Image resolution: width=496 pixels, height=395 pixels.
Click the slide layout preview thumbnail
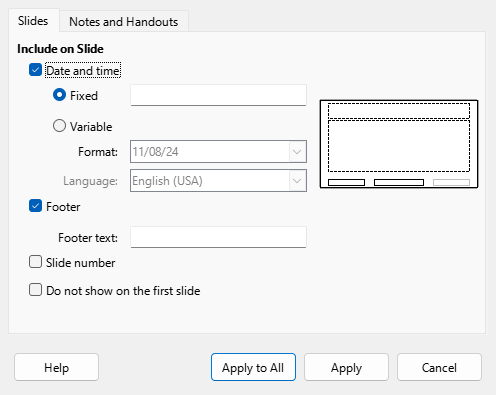(x=399, y=144)
